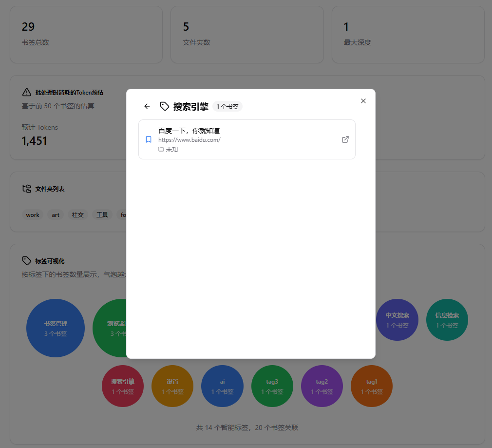Close the 搜索引擎 tag dialog

(x=363, y=101)
